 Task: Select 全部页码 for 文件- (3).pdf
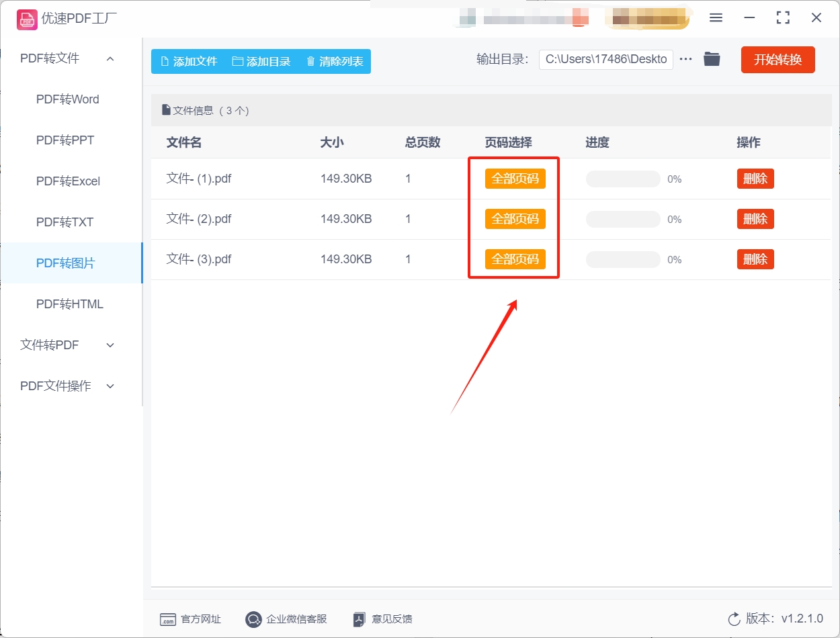pyautogui.click(x=515, y=259)
